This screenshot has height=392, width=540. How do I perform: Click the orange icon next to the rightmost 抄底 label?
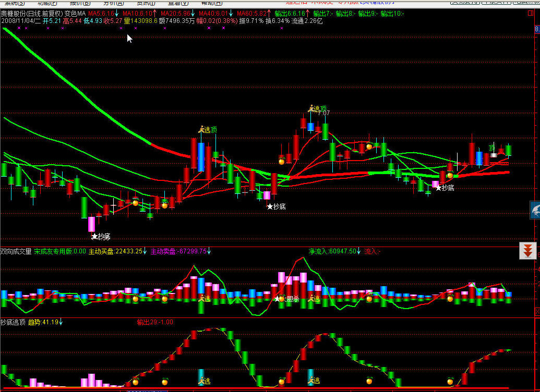pyautogui.click(x=450, y=175)
